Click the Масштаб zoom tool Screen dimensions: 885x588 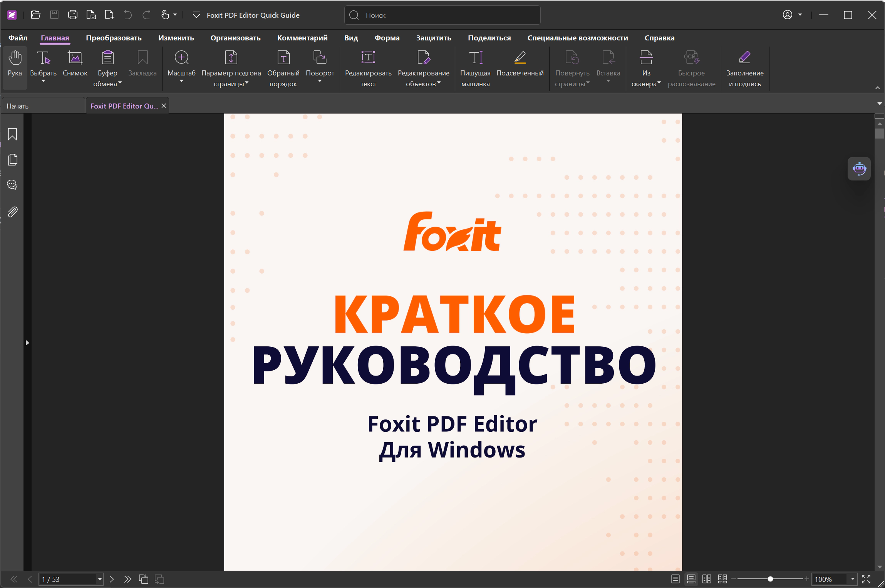coord(181,58)
